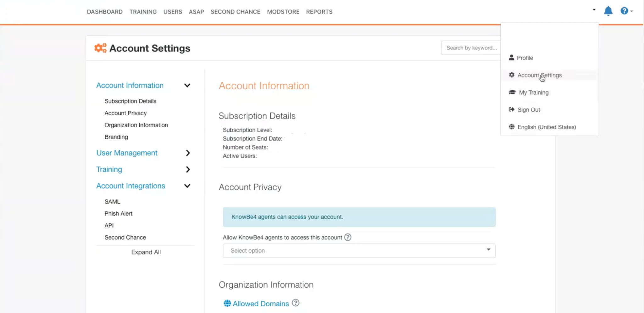Click the Account Settings gears icon in header

[x=100, y=48]
